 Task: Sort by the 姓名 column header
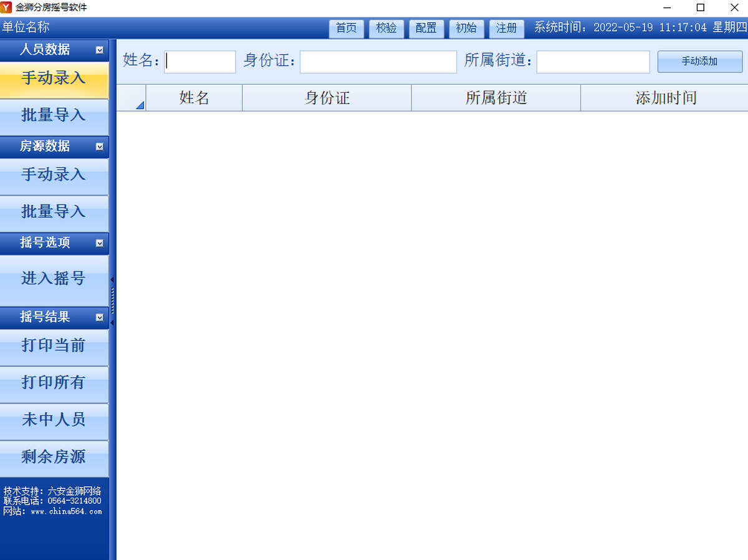coord(194,98)
